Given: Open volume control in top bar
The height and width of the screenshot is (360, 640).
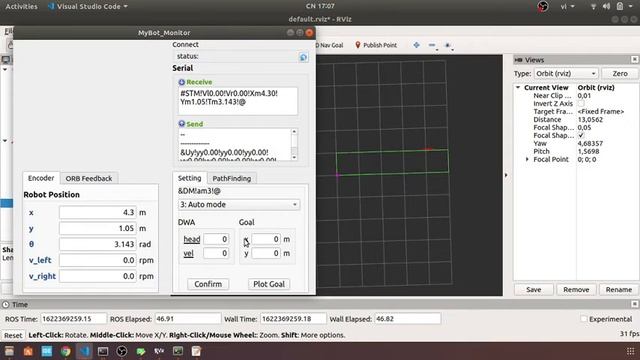Looking at the screenshot, I should coord(607,6).
